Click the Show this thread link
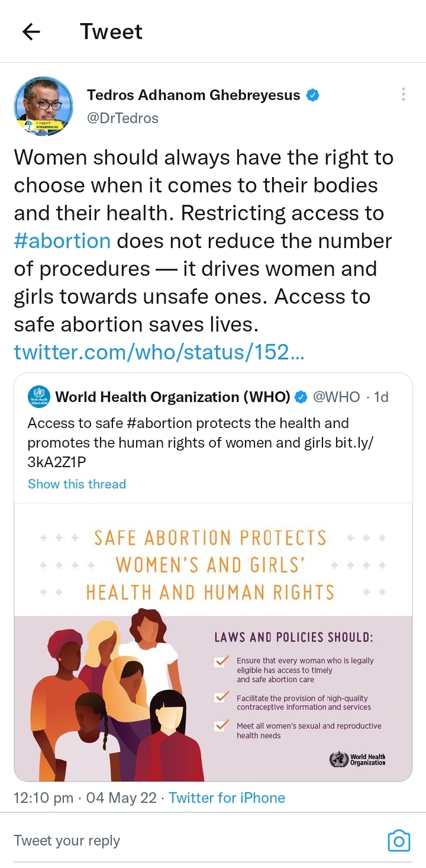The width and height of the screenshot is (426, 868). point(77,484)
